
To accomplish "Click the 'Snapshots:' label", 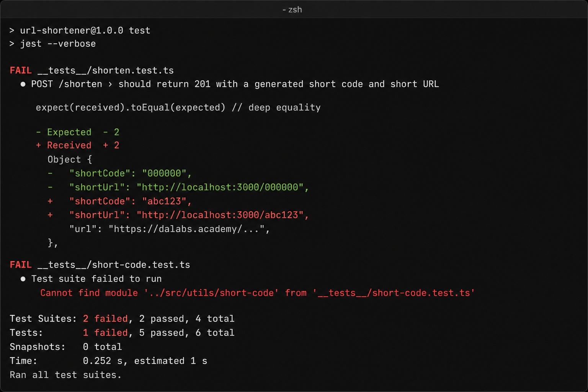I will pos(38,347).
